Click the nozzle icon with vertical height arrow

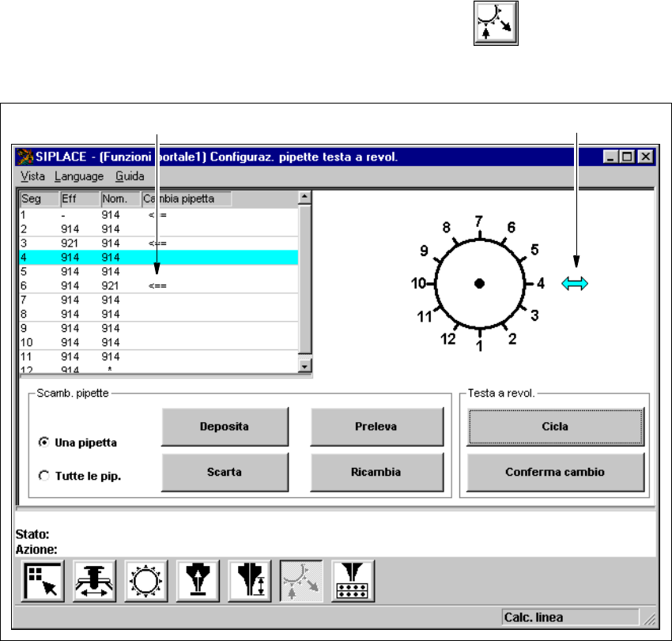coord(250,579)
